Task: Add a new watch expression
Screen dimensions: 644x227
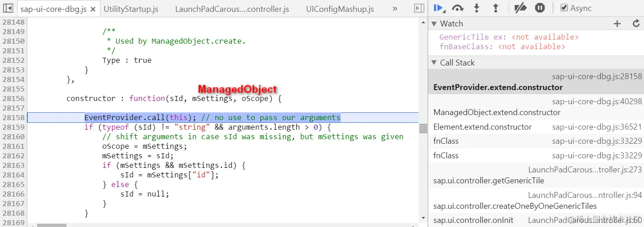Action: click(x=617, y=24)
